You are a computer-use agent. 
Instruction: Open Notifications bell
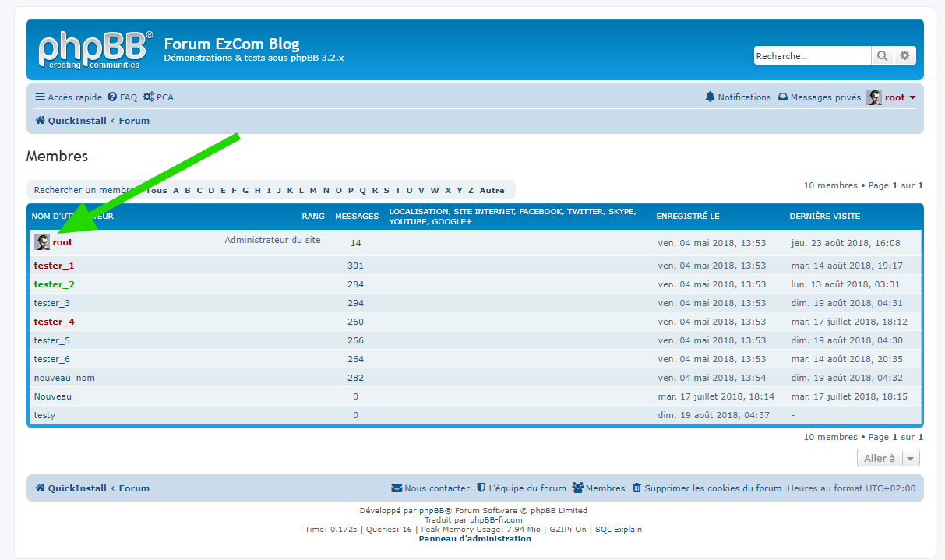point(738,97)
